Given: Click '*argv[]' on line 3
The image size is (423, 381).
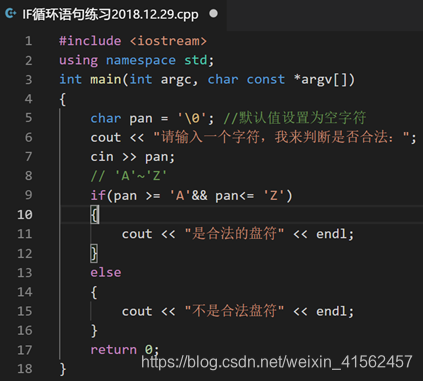Looking at the screenshot, I should (x=321, y=80).
